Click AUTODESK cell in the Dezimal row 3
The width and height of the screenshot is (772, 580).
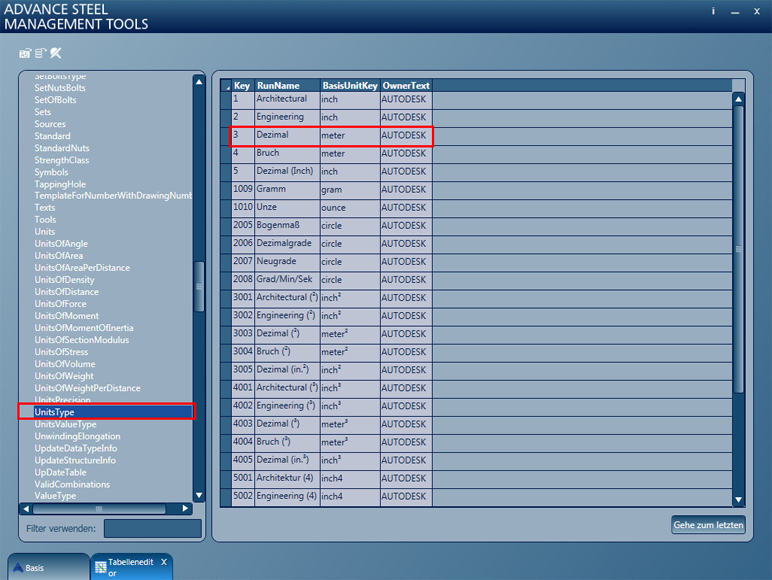[406, 135]
